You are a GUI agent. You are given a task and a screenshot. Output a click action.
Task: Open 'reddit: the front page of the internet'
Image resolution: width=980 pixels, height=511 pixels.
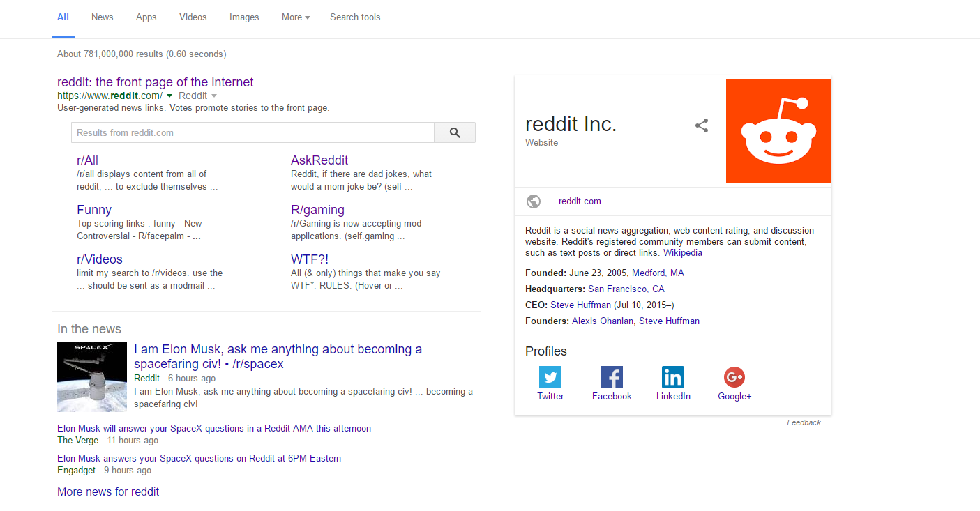156,82
